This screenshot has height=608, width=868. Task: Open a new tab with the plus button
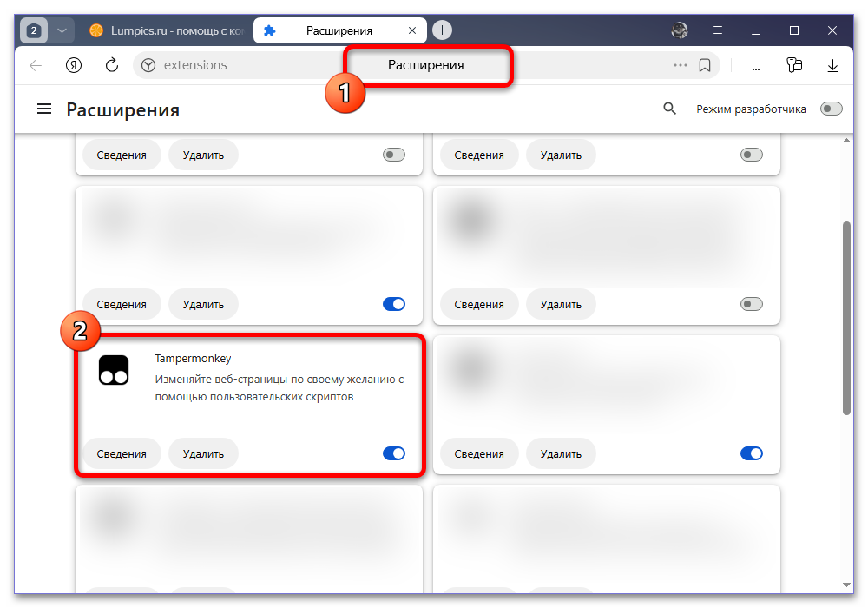click(442, 30)
